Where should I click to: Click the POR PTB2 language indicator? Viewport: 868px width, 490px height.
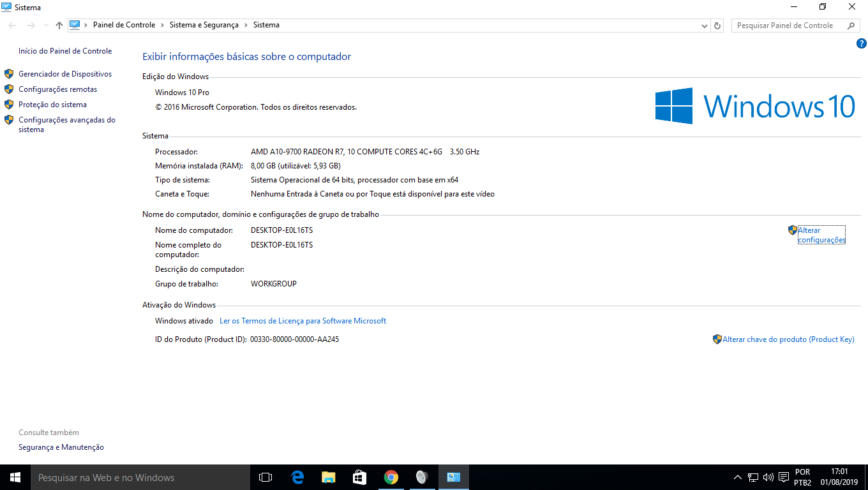[x=802, y=477]
